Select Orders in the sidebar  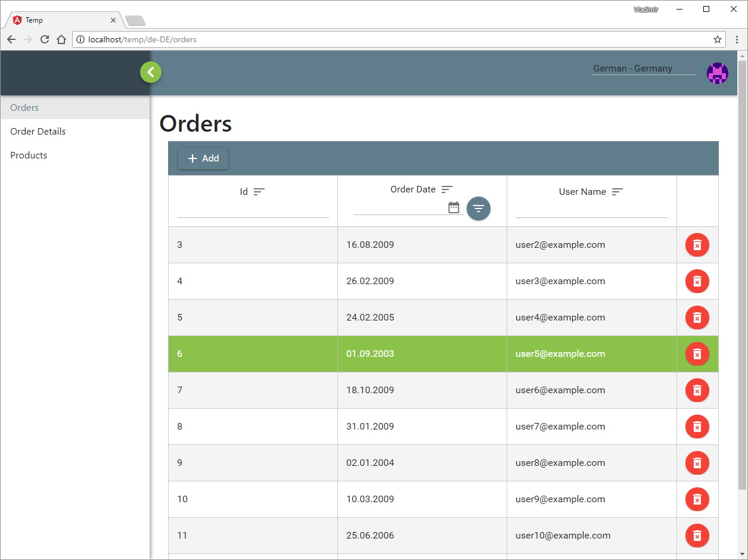point(24,108)
